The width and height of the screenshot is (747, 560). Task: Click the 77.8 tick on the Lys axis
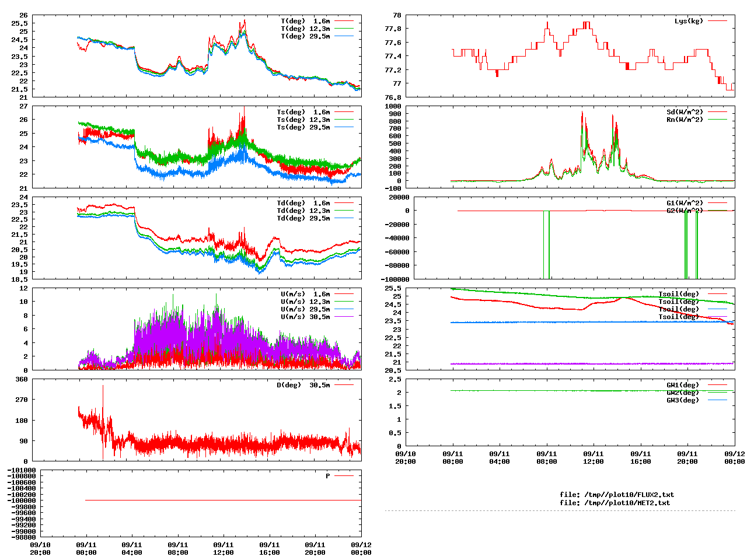tap(393, 29)
